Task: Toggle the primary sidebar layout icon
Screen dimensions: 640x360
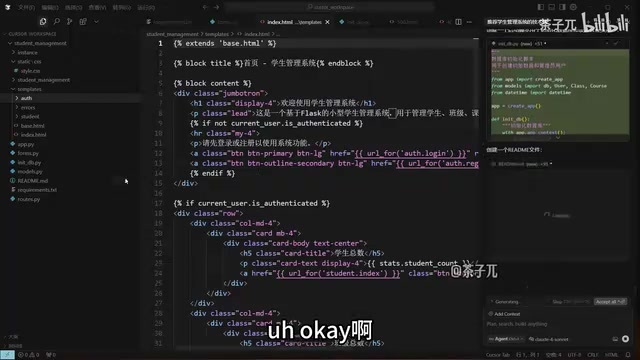Action: click(540, 7)
